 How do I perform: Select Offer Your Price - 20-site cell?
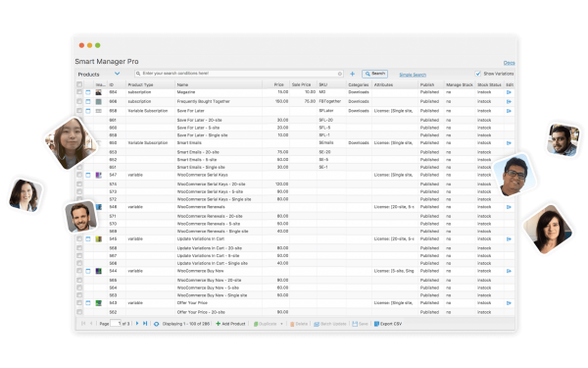[219, 312]
